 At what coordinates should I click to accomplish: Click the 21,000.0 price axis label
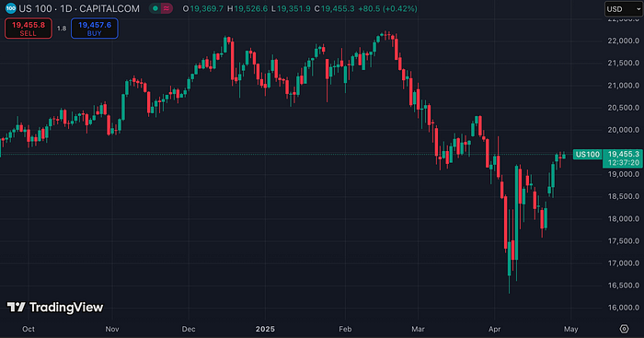(x=624, y=86)
